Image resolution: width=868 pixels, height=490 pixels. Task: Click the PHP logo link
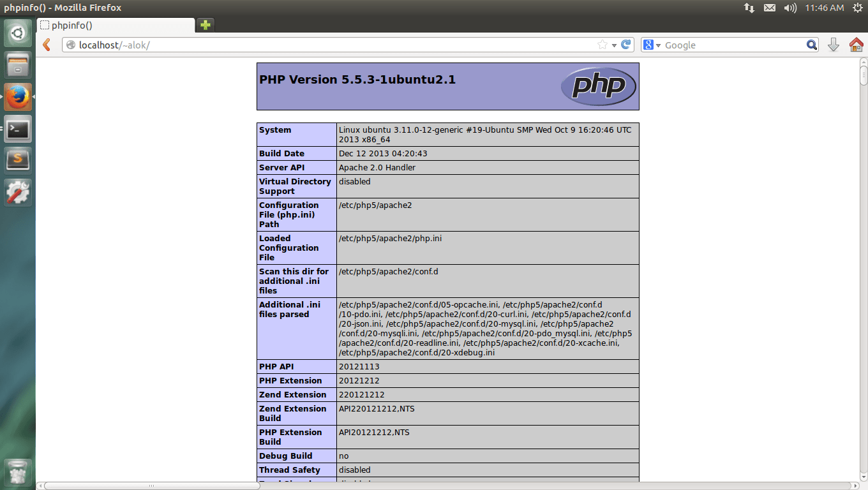598,86
